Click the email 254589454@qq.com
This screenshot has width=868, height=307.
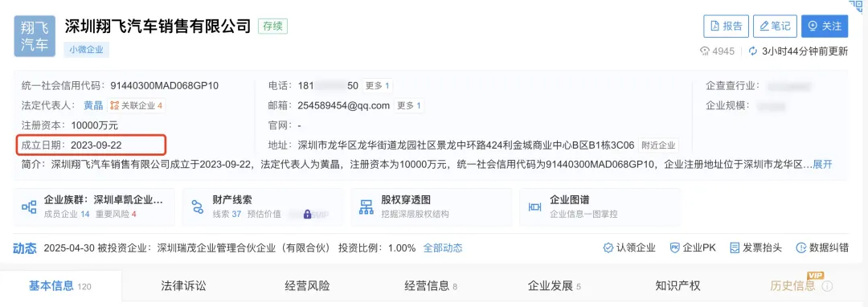pos(343,105)
